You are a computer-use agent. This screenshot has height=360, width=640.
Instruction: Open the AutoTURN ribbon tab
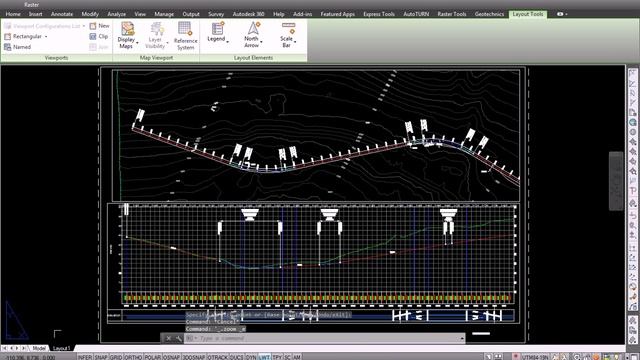(x=416, y=14)
